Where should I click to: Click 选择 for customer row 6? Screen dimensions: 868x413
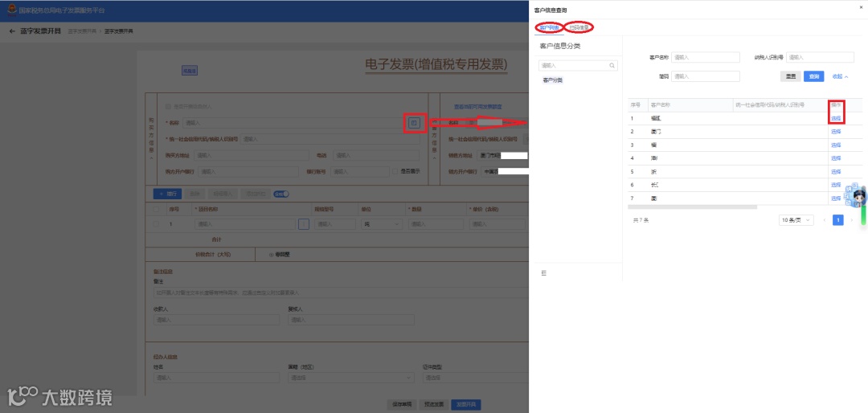(836, 185)
